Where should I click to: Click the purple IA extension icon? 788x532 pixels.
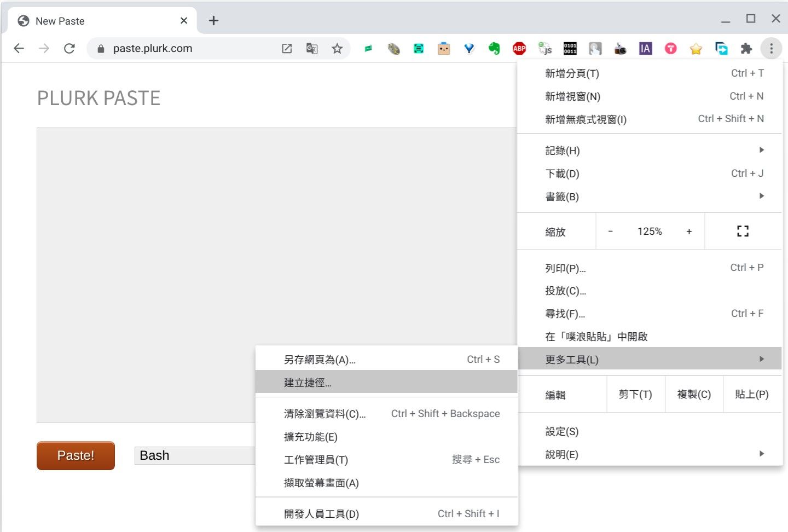(645, 49)
